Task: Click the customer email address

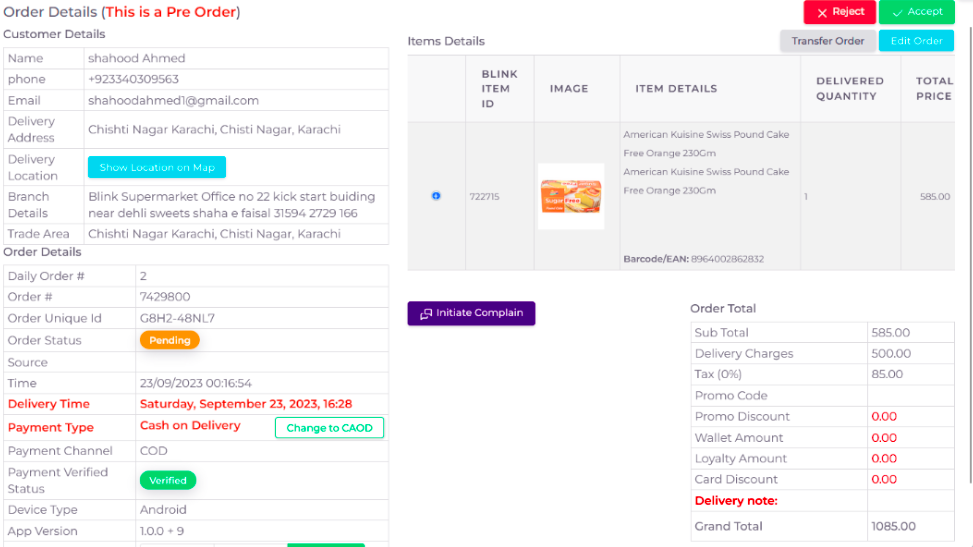Action: [173, 100]
